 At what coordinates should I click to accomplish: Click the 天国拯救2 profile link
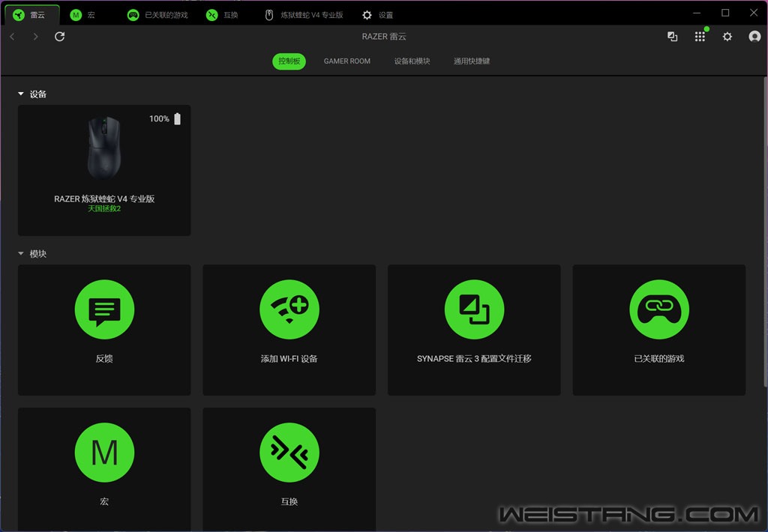104,209
